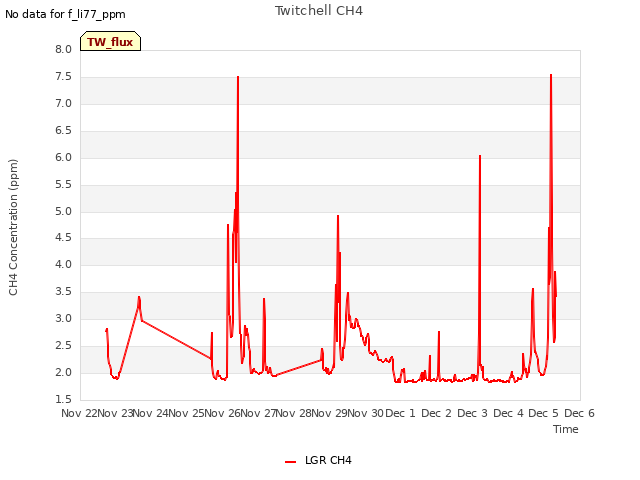Click the 4.5 y-axis tick label
The image size is (640, 480).
tap(63, 238)
